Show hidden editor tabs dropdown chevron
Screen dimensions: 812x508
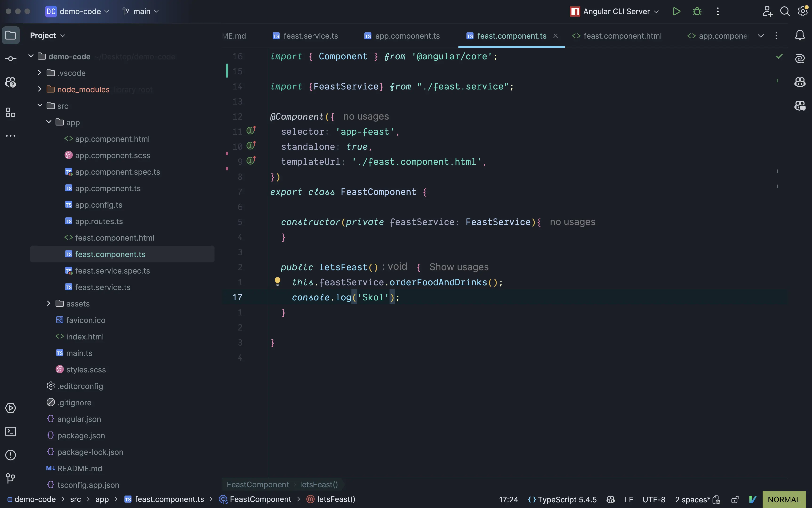pos(761,36)
